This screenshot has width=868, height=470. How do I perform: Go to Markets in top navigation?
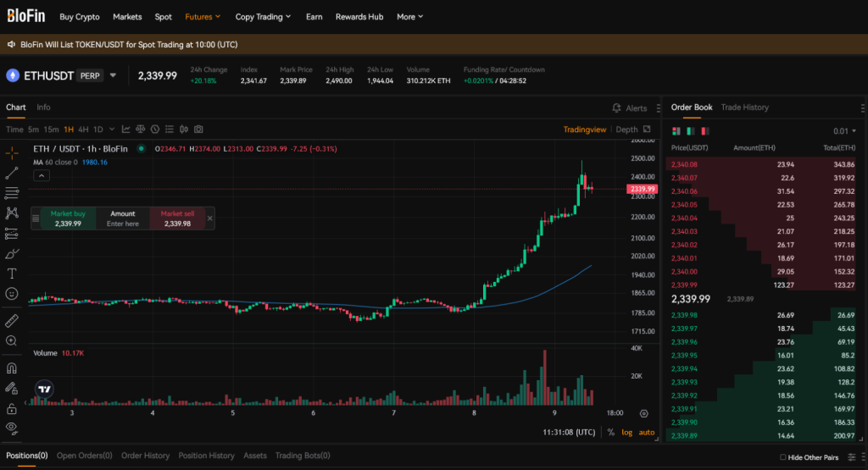(127, 17)
